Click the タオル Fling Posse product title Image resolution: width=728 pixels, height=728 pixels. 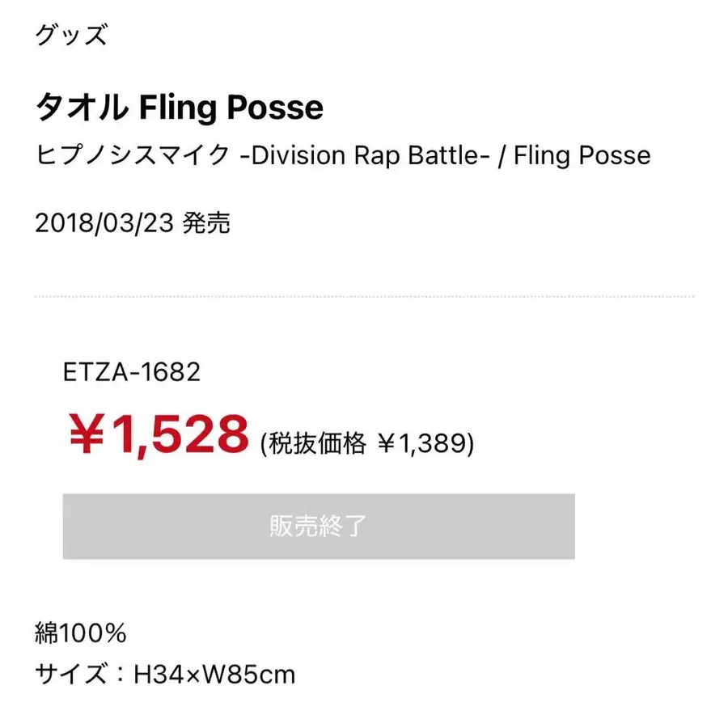tap(179, 108)
